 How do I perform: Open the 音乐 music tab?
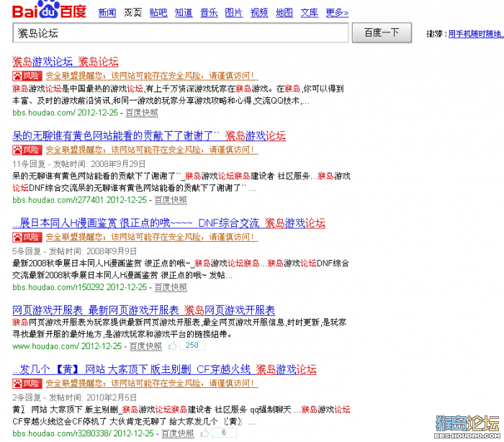(209, 13)
